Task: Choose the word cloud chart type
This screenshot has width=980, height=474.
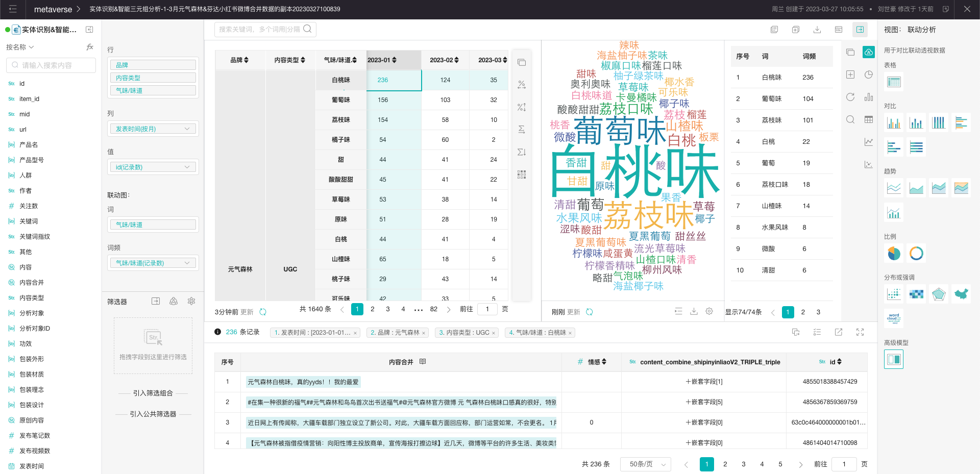Action: click(894, 318)
